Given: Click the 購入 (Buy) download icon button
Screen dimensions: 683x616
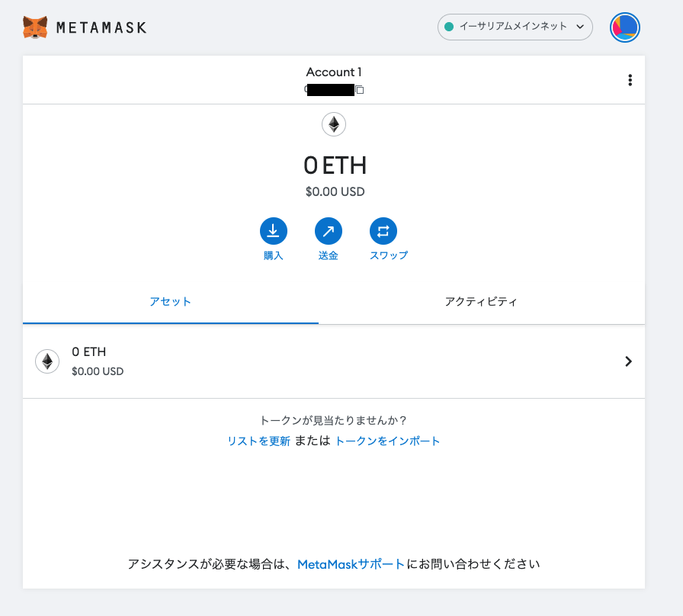Looking at the screenshot, I should pos(274,231).
